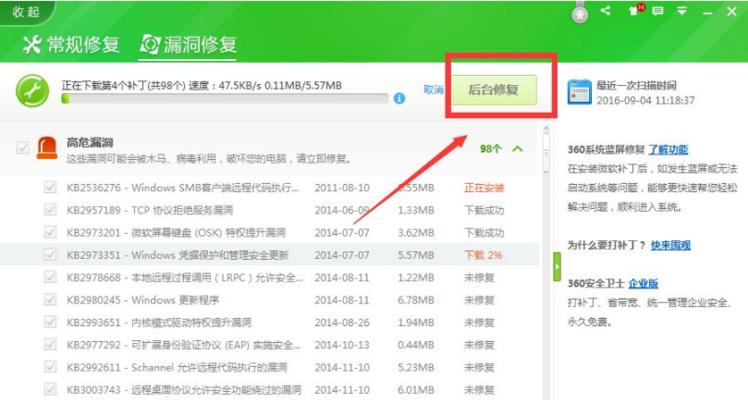This screenshot has height=400, width=748.
Task: Click the 正在安装 status text
Action: tap(484, 187)
